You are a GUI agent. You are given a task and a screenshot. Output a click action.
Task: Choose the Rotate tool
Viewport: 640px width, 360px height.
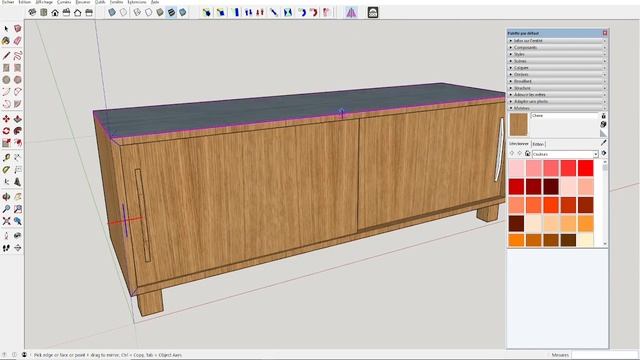pos(6,131)
